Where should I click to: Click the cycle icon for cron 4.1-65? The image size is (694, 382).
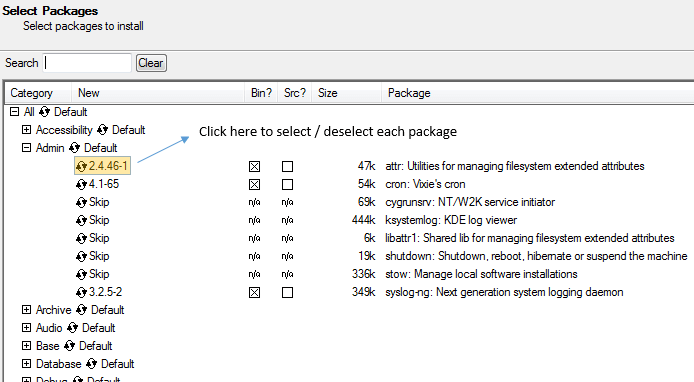click(x=81, y=185)
